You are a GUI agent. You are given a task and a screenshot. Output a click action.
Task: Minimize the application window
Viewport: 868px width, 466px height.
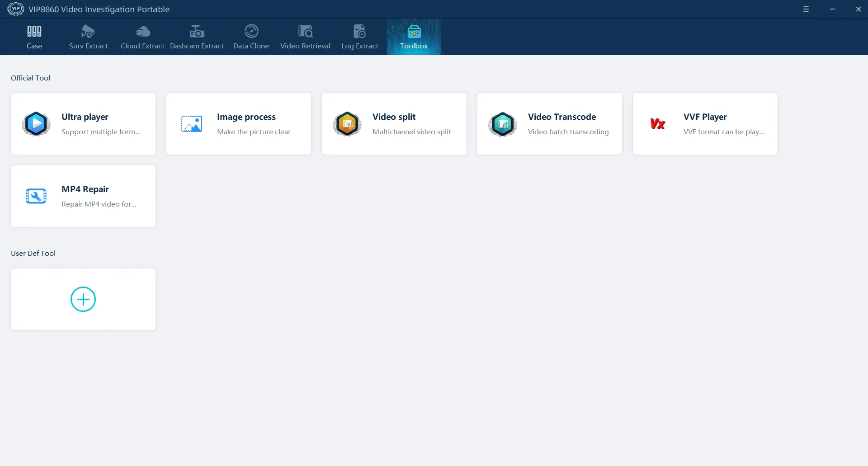point(832,9)
